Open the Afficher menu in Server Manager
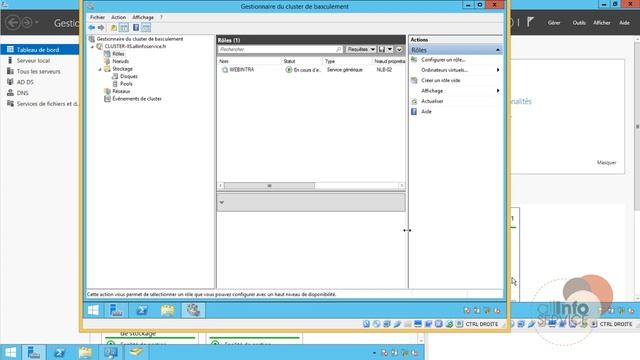The width and height of the screenshot is (640, 360). [x=602, y=23]
